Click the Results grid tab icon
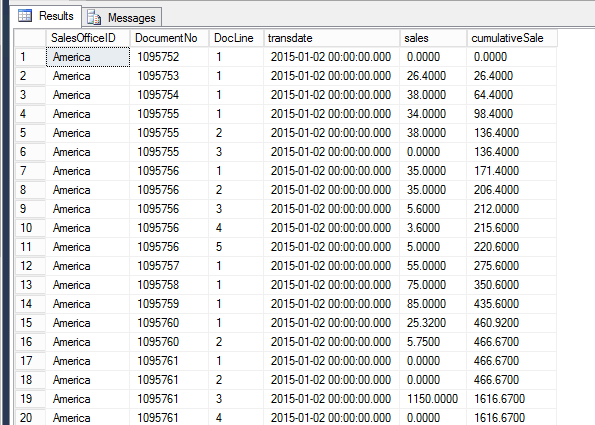595x425 pixels. click(25, 16)
